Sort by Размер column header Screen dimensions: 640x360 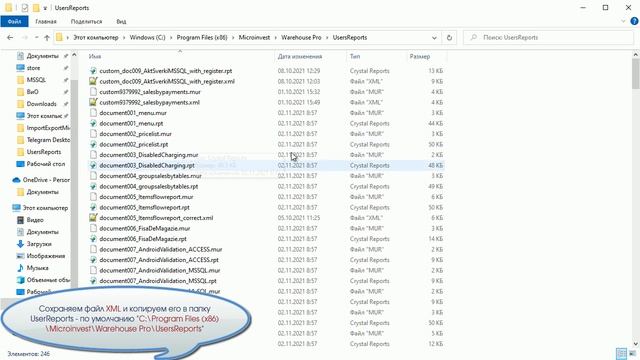[x=420, y=57]
